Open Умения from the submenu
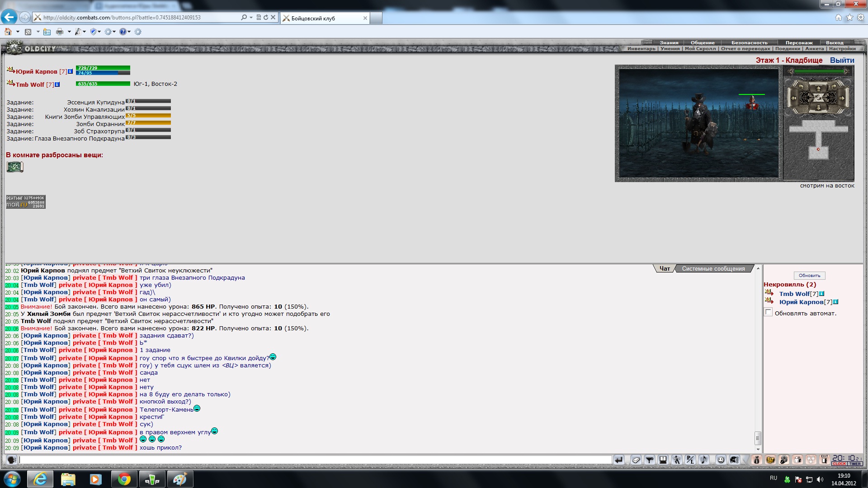The width and height of the screenshot is (868, 488). [670, 48]
